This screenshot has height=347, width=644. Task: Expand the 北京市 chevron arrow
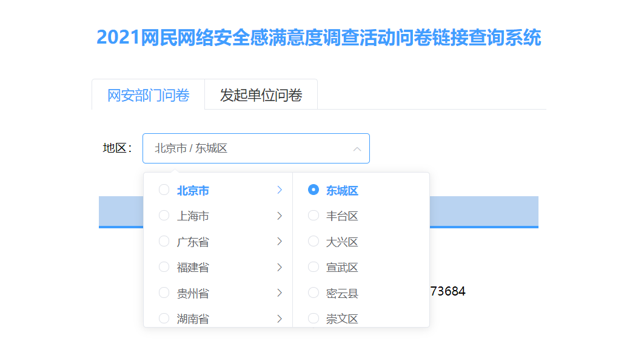[x=280, y=190]
